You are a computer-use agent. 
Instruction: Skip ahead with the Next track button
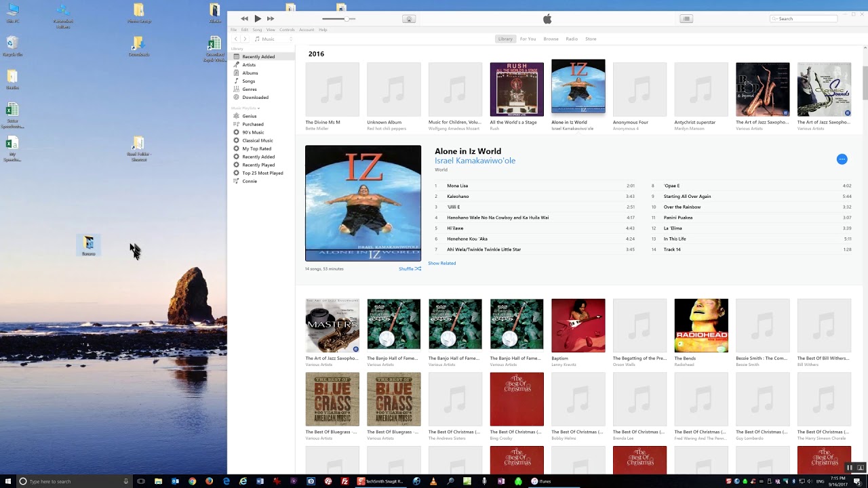271,19
